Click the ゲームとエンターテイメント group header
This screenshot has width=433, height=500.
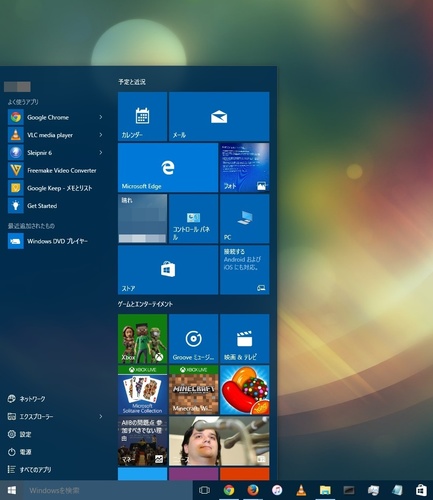(145, 304)
